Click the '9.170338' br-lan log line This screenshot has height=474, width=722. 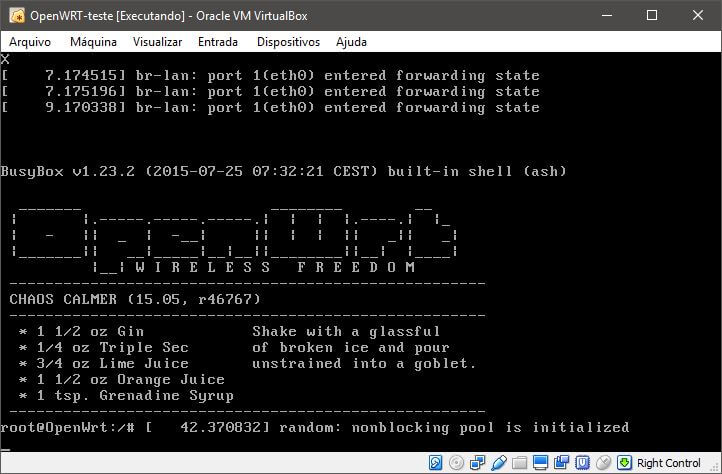point(270,107)
